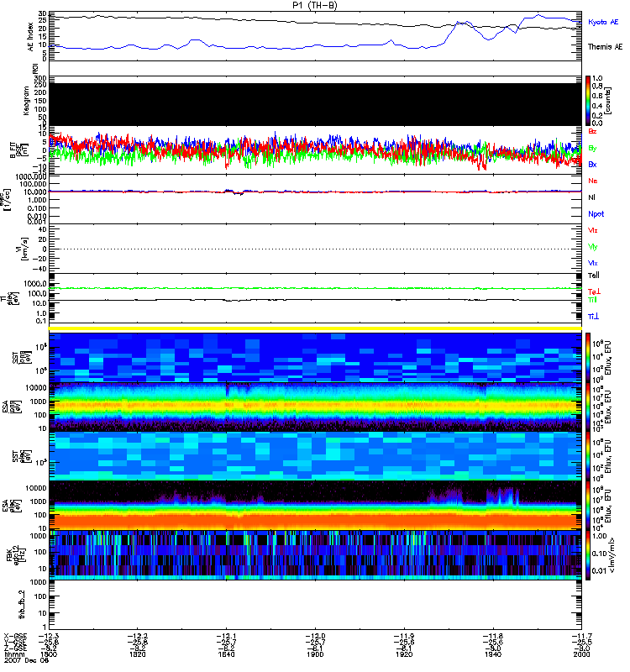Screen dimensions: 630x672
Task: Click the red "Vix" velocity legend label
Action: 593,230
